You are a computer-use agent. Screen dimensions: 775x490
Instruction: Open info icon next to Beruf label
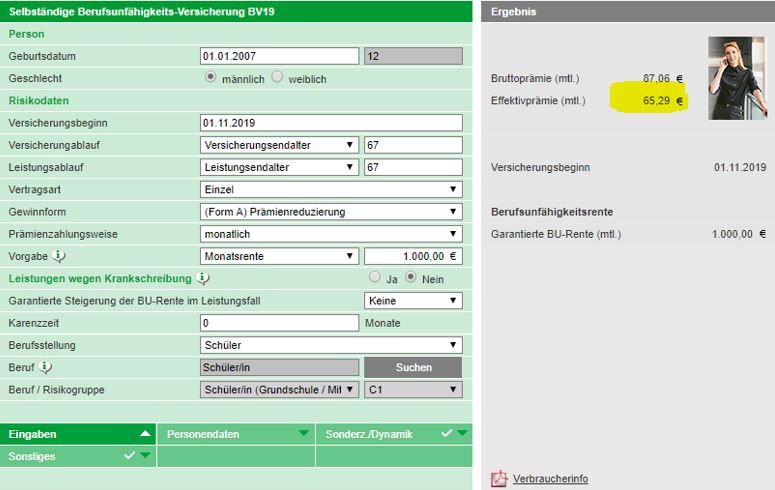click(x=45, y=367)
